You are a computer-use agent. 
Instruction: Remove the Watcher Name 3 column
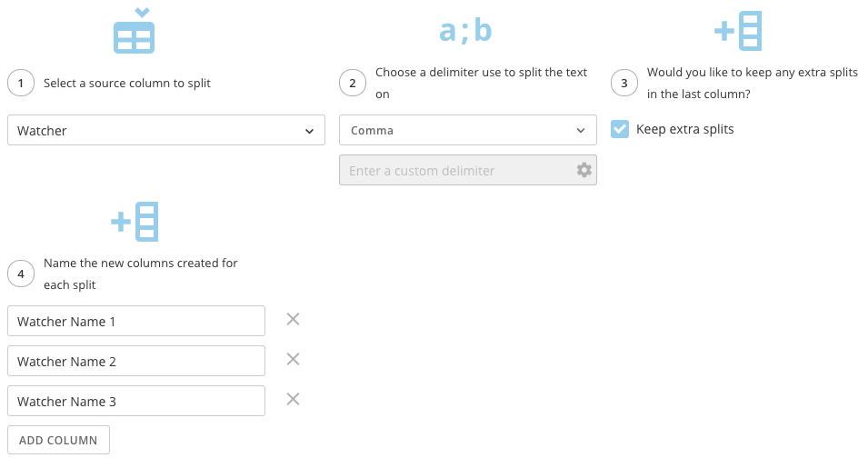[293, 399]
